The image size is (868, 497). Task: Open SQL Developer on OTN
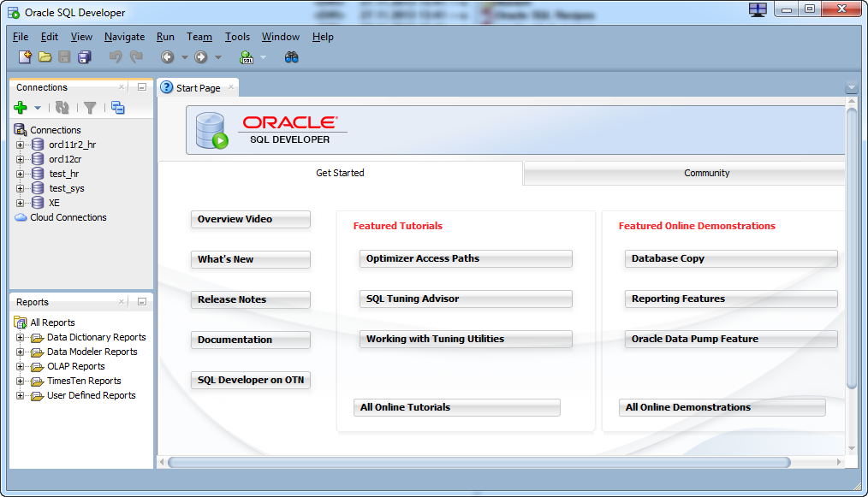click(250, 380)
